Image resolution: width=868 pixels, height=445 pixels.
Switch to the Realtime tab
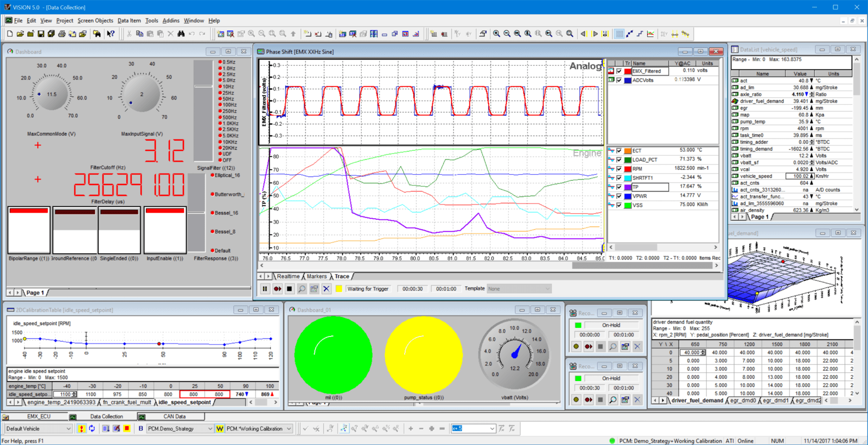pos(288,276)
